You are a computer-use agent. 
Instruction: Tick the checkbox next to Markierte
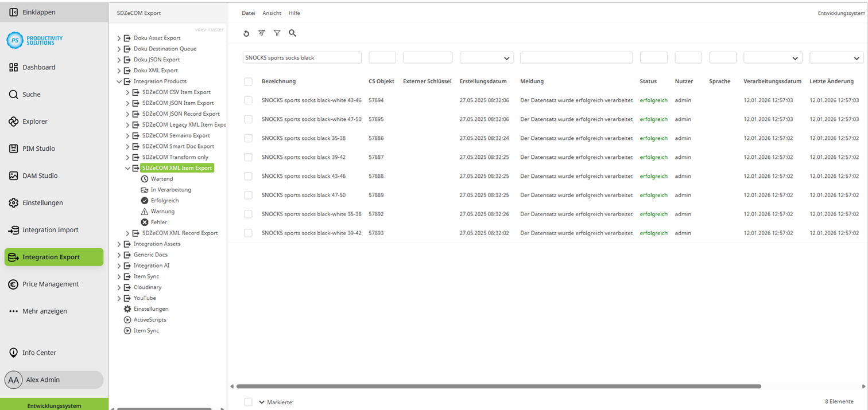point(248,402)
